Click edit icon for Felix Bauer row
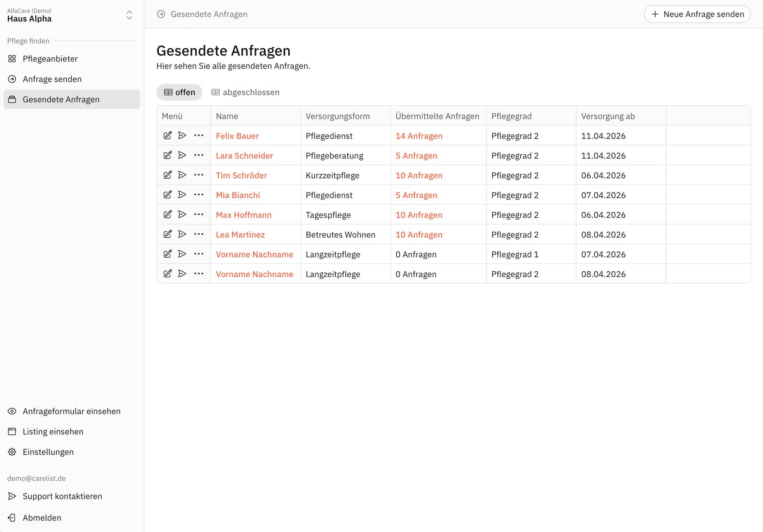Screen dimensions: 763x532 click(168, 136)
